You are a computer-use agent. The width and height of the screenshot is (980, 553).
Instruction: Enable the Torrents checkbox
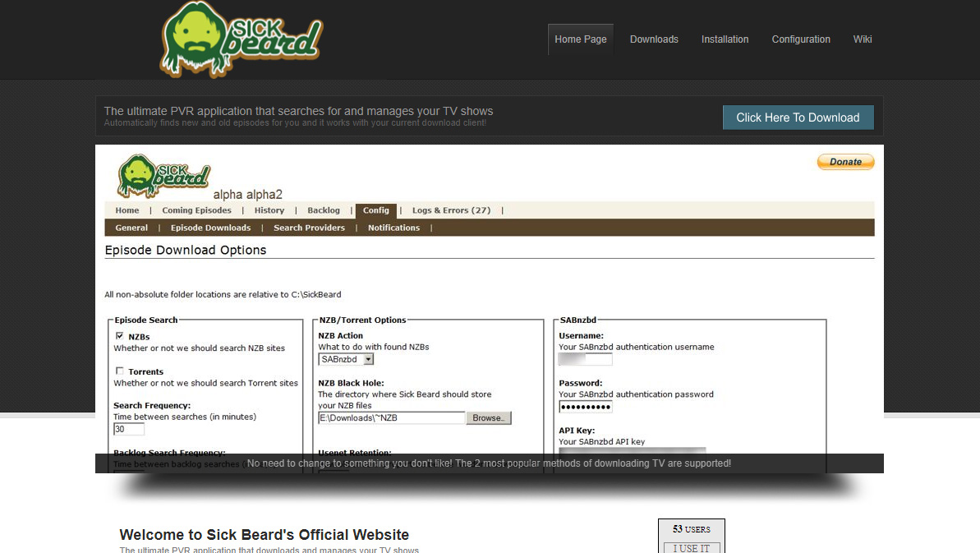(x=119, y=371)
